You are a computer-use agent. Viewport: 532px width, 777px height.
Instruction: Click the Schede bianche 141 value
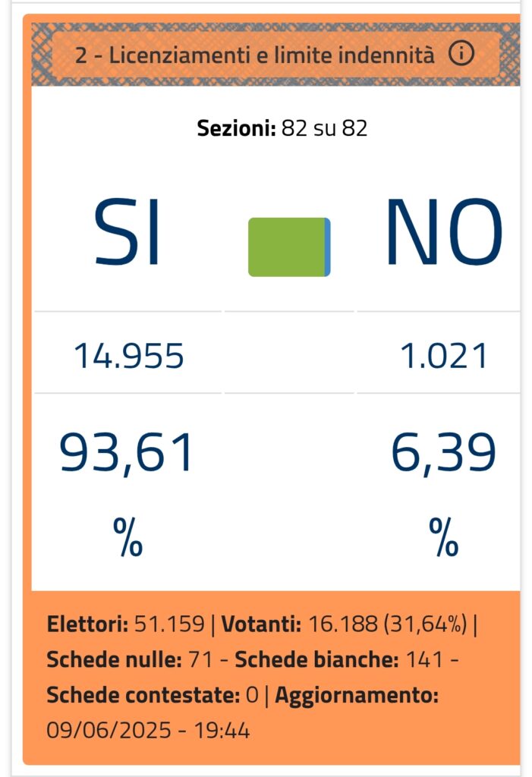tap(424, 659)
